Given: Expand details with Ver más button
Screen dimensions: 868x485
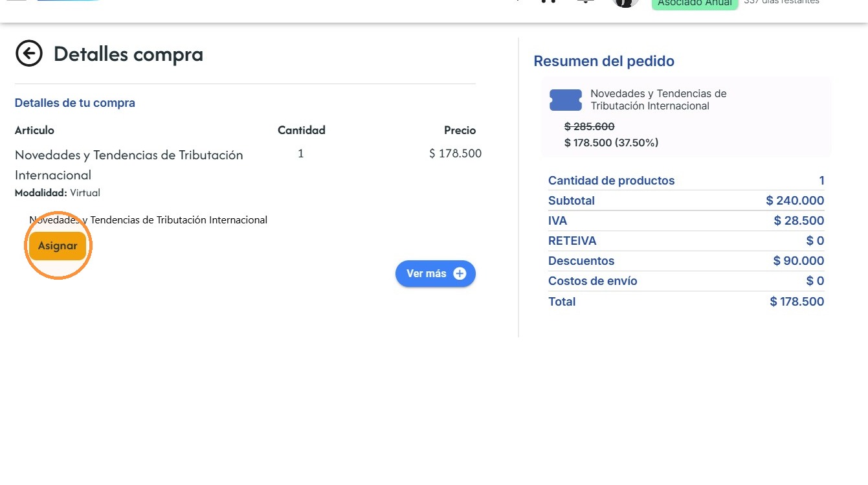Looking at the screenshot, I should pyautogui.click(x=436, y=274).
